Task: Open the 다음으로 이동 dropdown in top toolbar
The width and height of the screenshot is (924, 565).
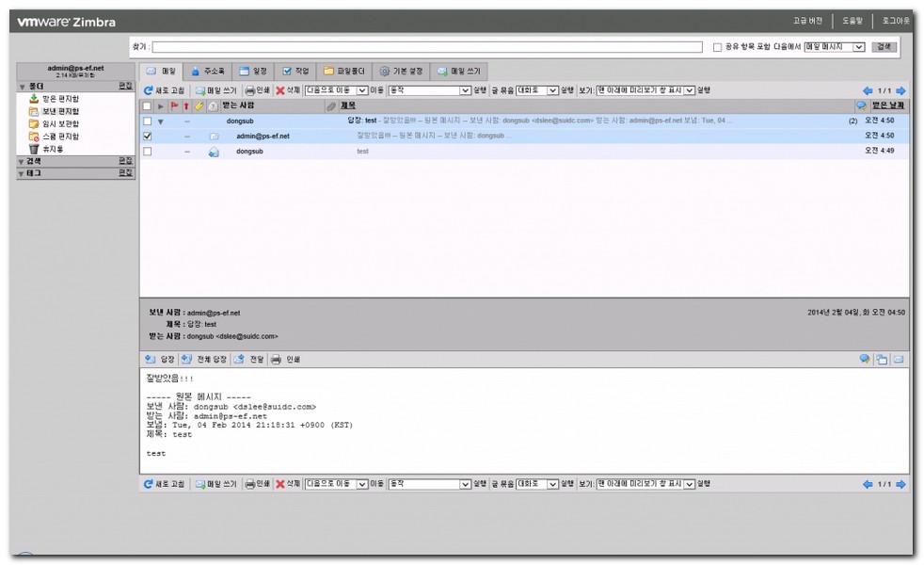Action: pos(336,90)
